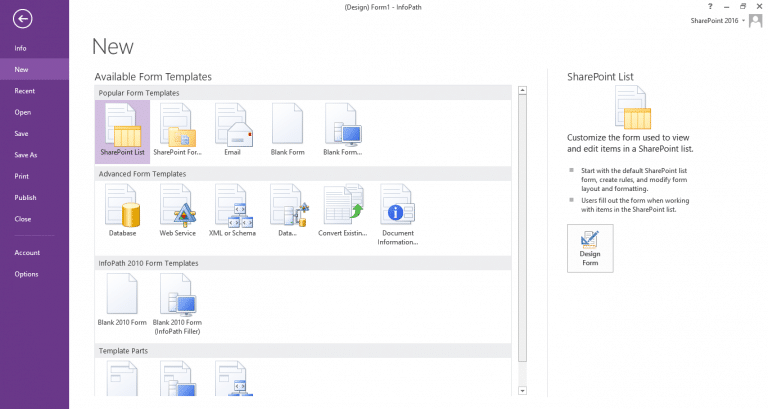The width and height of the screenshot is (768, 409).
Task: Choose the first Template Parts blank icon
Action: tap(122, 378)
